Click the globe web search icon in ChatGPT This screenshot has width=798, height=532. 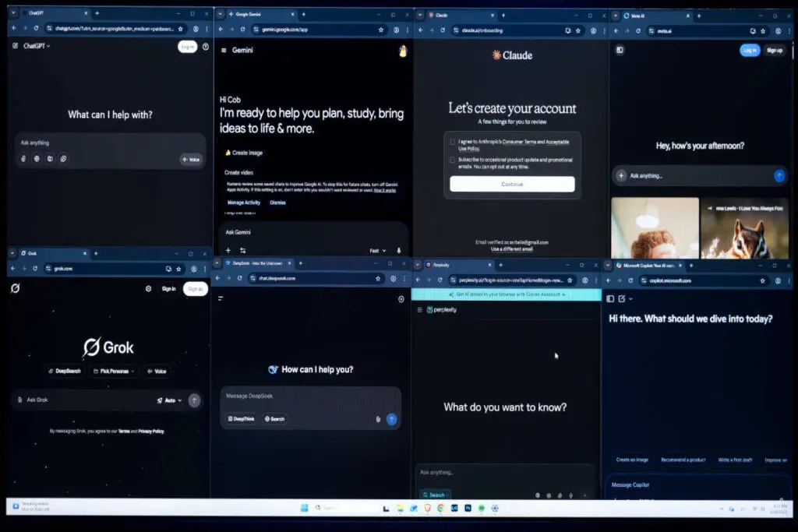(x=37, y=159)
